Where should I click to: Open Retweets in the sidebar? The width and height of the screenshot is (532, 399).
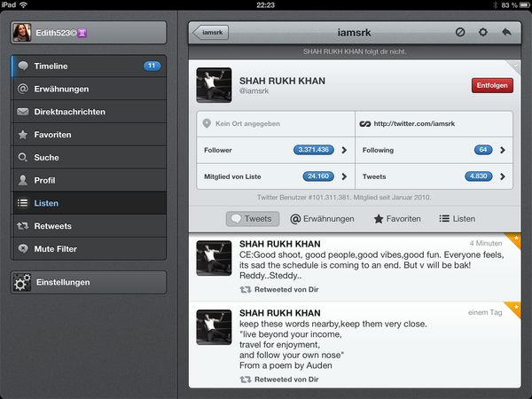(x=89, y=226)
